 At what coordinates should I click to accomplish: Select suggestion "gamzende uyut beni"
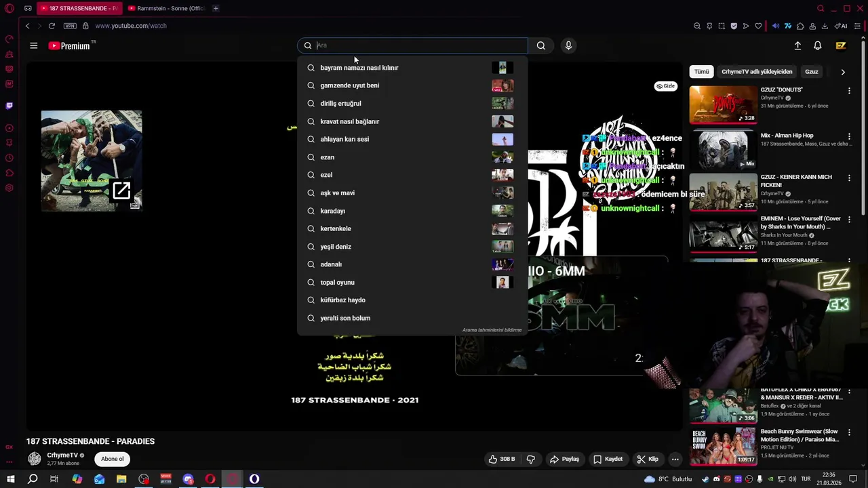click(412, 85)
